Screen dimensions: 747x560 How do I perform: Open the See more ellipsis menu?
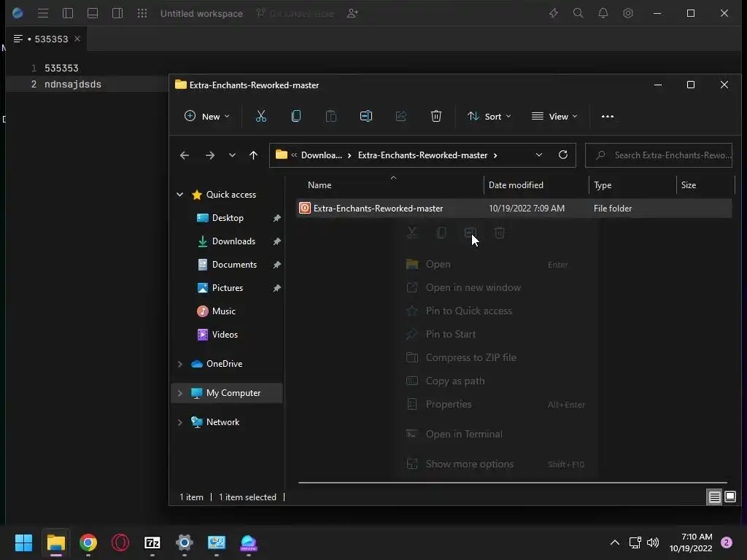click(608, 116)
